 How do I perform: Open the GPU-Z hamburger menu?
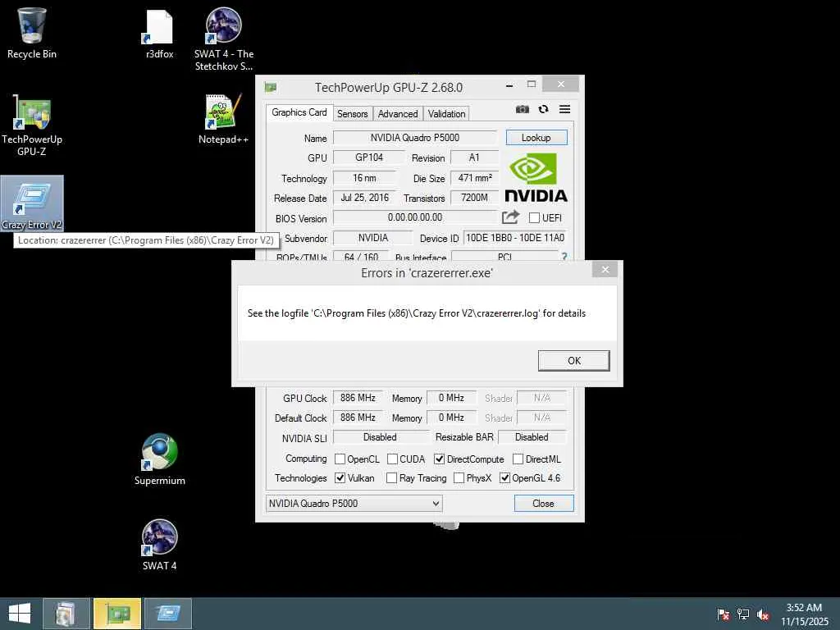coord(564,109)
